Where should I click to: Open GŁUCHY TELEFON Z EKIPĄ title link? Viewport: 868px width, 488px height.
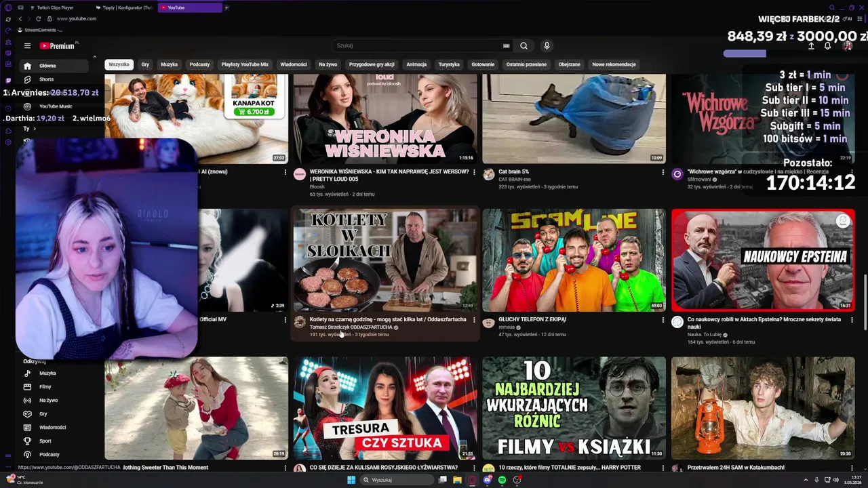(x=532, y=320)
